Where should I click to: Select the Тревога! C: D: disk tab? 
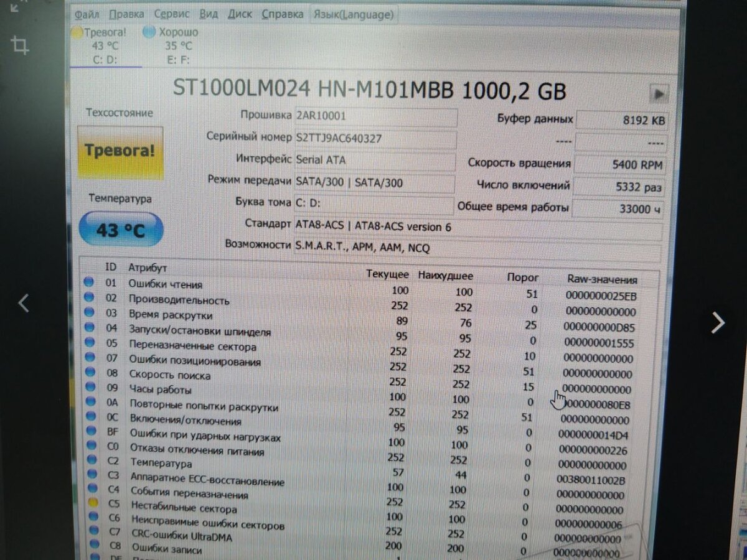pos(105,45)
